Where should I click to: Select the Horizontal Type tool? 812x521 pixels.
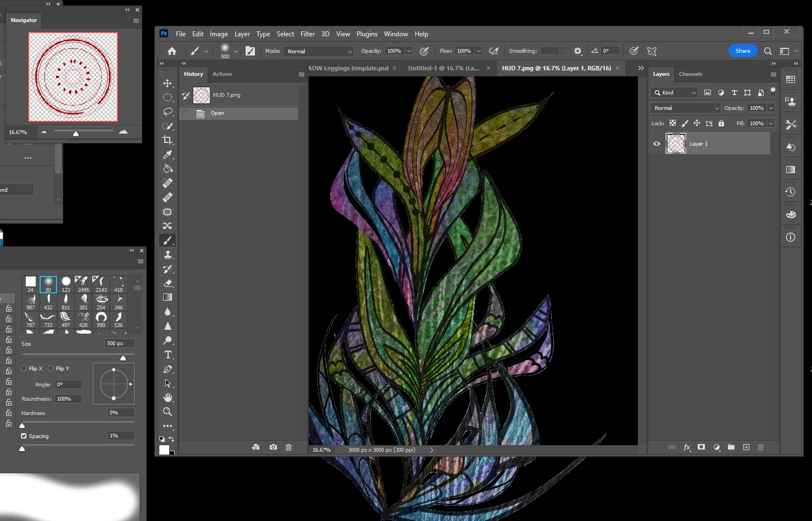168,354
